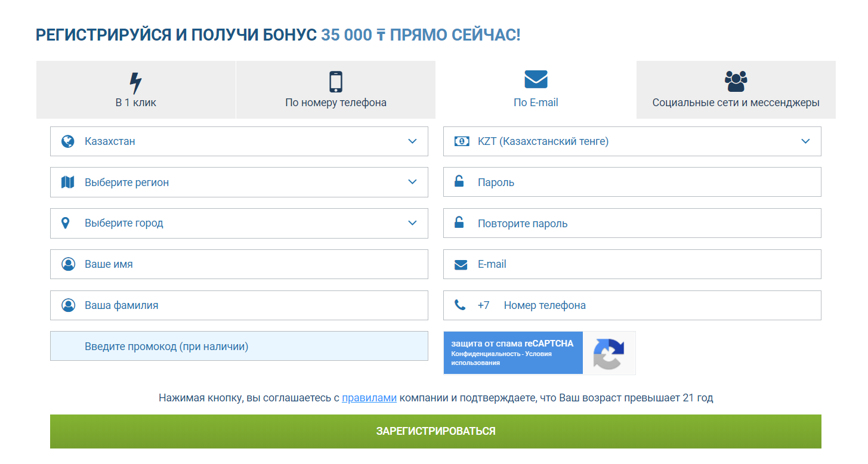Click the globe icon in country field
Image resolution: width=868 pixels, height=464 pixels.
(68, 141)
